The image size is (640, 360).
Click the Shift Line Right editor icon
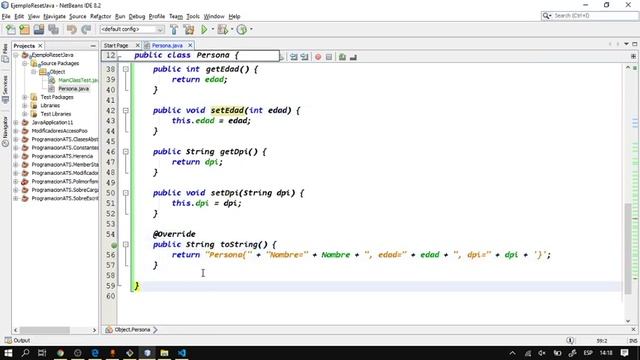coord(304,57)
